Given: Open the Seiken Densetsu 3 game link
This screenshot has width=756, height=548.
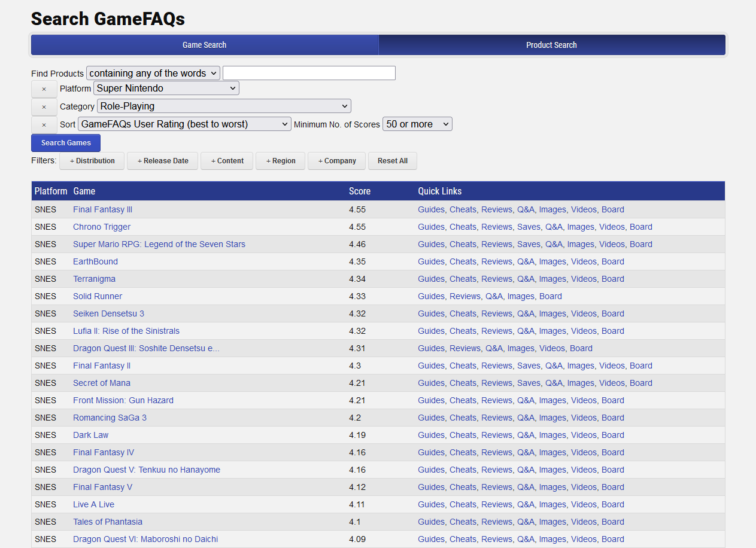Looking at the screenshot, I should point(108,313).
